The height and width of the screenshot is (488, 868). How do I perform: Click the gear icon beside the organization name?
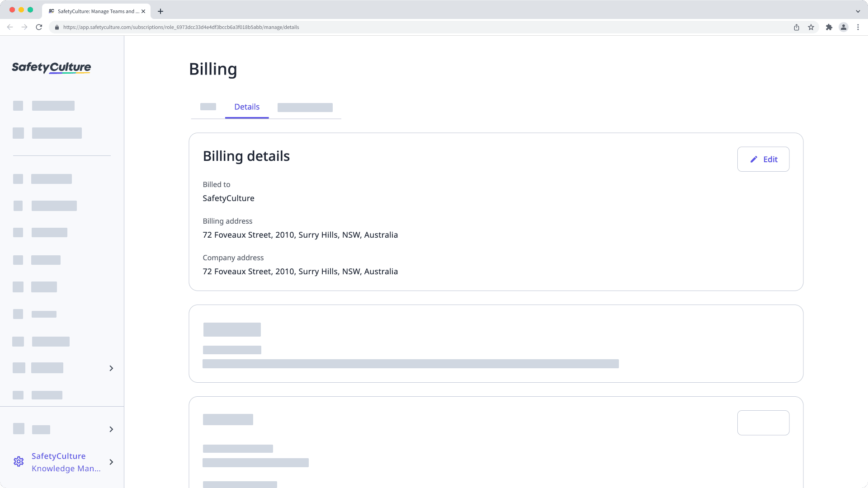tap(19, 462)
